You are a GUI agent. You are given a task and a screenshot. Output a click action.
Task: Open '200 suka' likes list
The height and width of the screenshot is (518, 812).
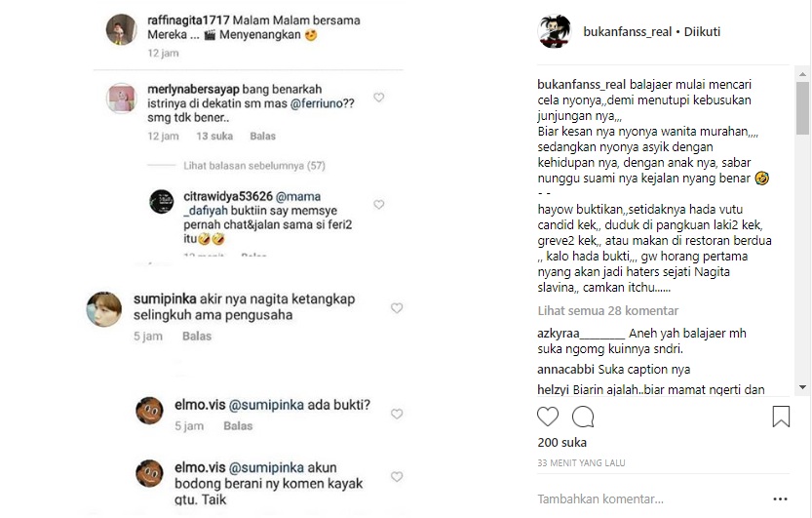[x=561, y=442]
